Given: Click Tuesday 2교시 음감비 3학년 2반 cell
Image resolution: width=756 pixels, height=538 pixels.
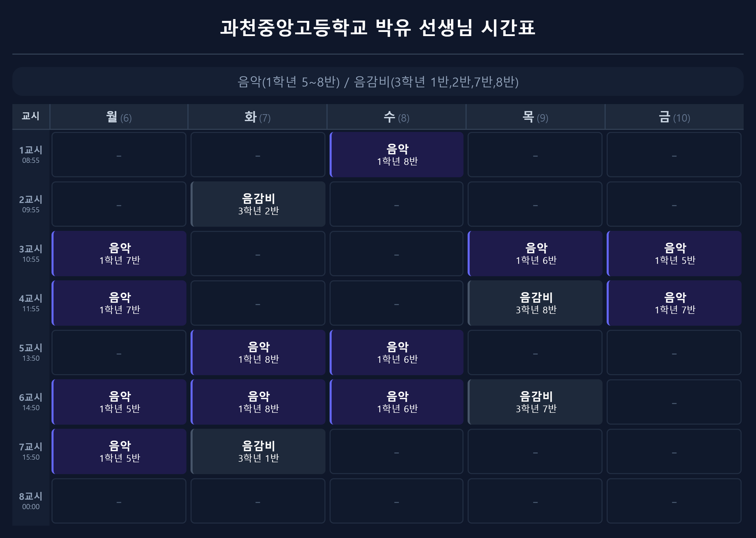Looking at the screenshot, I should (x=258, y=204).
